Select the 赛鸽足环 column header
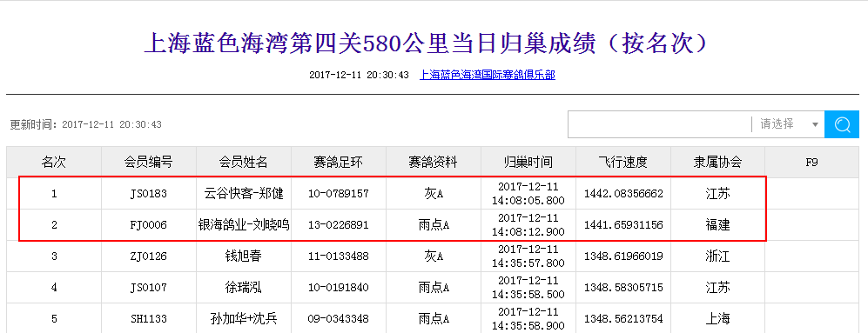 pos(339,162)
